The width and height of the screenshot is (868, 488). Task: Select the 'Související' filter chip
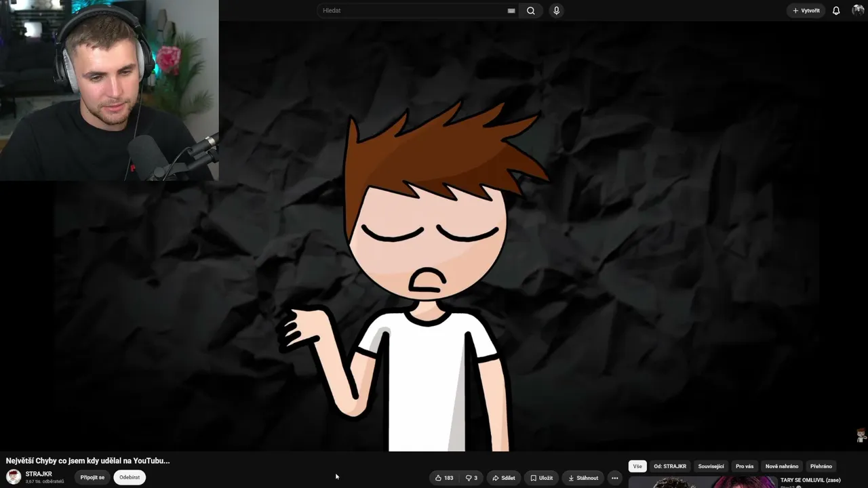pos(711,466)
